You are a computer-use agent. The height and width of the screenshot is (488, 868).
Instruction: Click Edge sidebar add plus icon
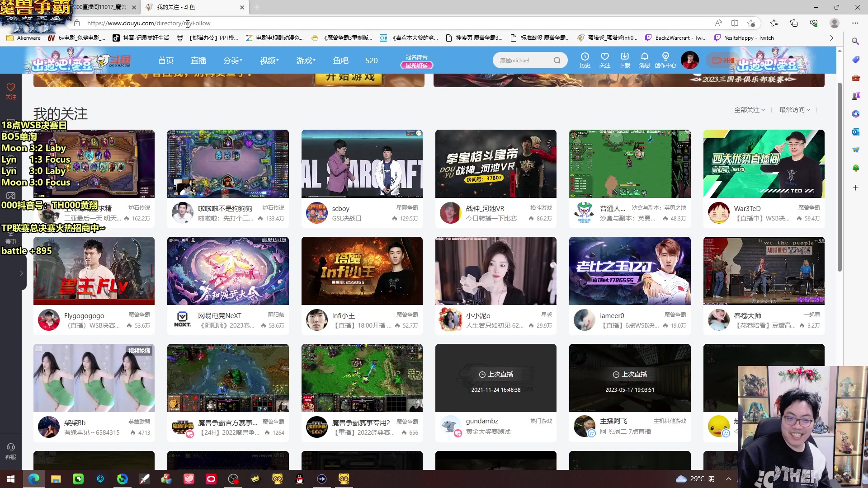(x=855, y=188)
